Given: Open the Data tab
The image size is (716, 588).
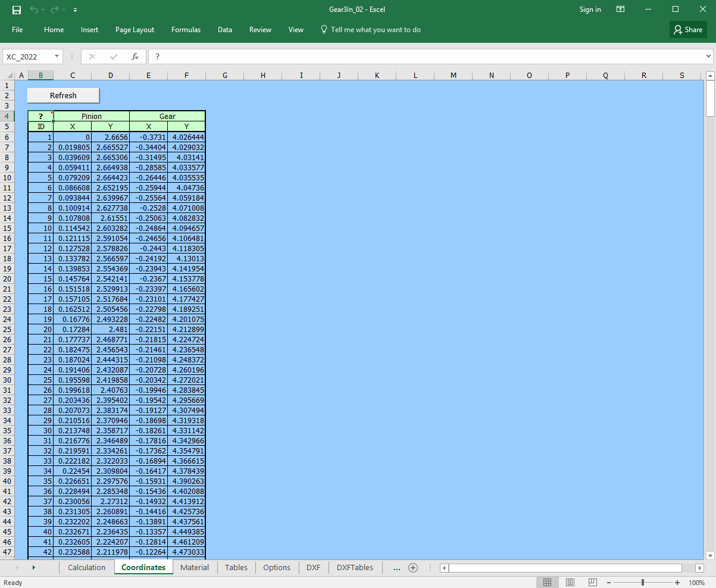Looking at the screenshot, I should click(225, 30).
